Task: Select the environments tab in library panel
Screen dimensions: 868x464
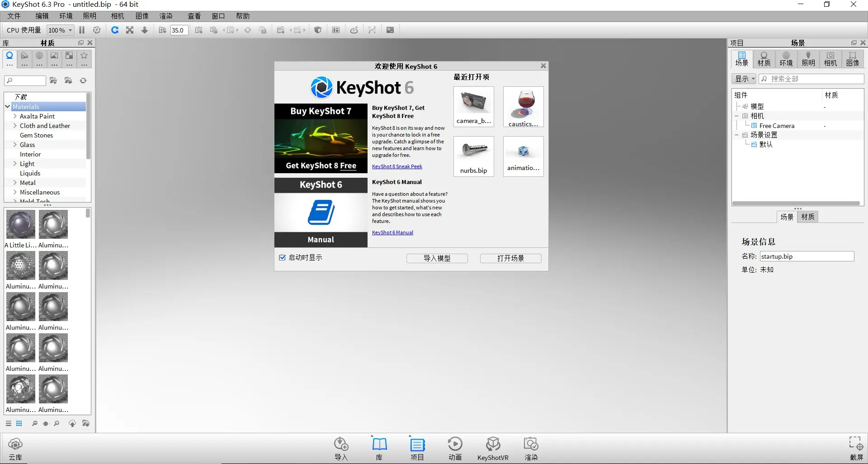Action: [x=39, y=59]
